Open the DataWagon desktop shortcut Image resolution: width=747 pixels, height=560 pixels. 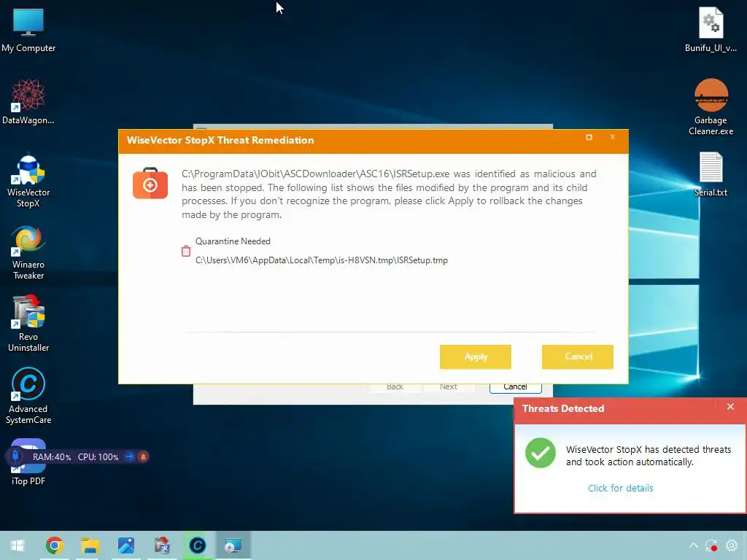point(28,102)
